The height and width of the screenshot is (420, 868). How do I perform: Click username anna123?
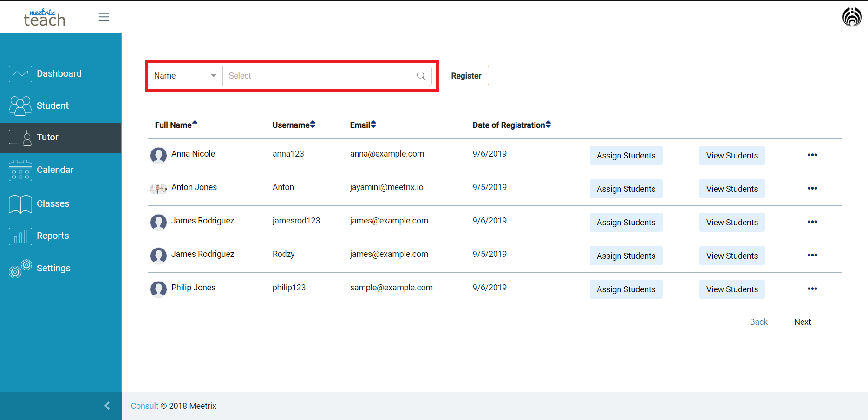[x=288, y=154]
